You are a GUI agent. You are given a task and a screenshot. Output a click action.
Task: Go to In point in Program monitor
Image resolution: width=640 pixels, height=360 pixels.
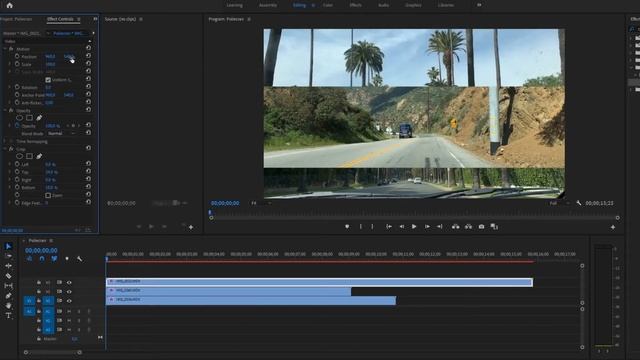[x=389, y=227]
